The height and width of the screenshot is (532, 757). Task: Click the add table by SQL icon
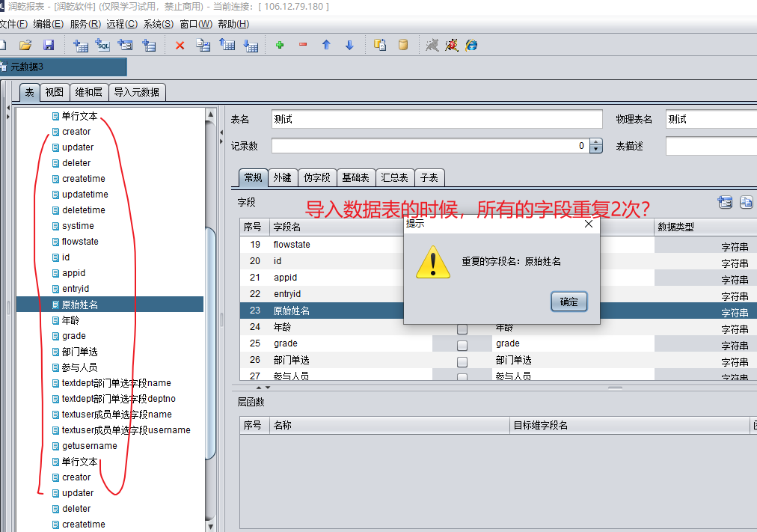click(102, 46)
